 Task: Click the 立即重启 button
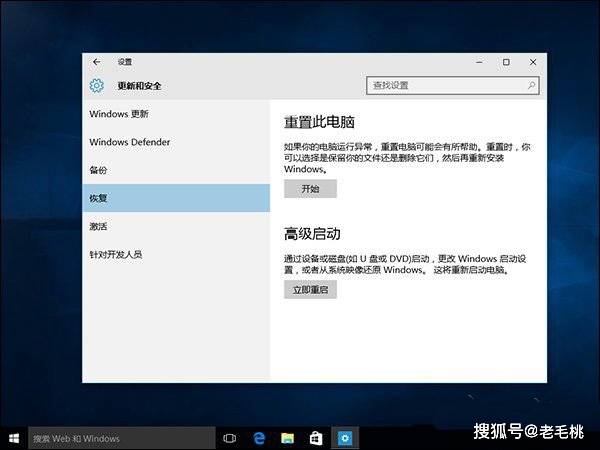click(x=310, y=290)
